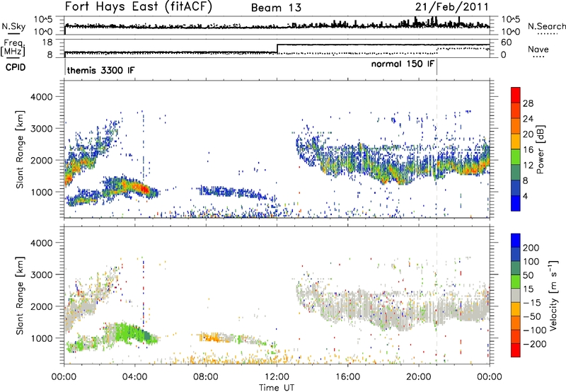This screenshot has width=566, height=392.
Task: Click the '200' tick of the Velocity scale
Action: [x=531, y=248]
